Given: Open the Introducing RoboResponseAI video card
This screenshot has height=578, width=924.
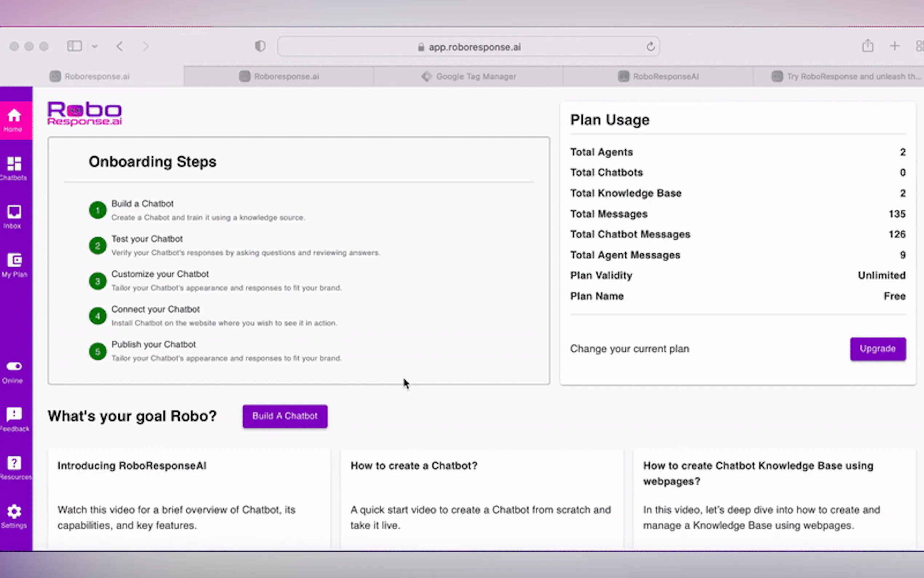Looking at the screenshot, I should tap(189, 499).
